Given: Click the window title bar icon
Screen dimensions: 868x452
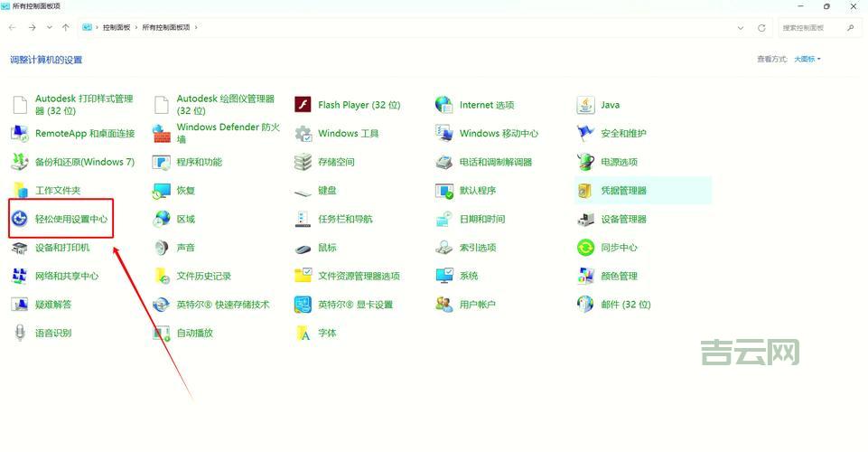Looking at the screenshot, I should tap(5, 6).
